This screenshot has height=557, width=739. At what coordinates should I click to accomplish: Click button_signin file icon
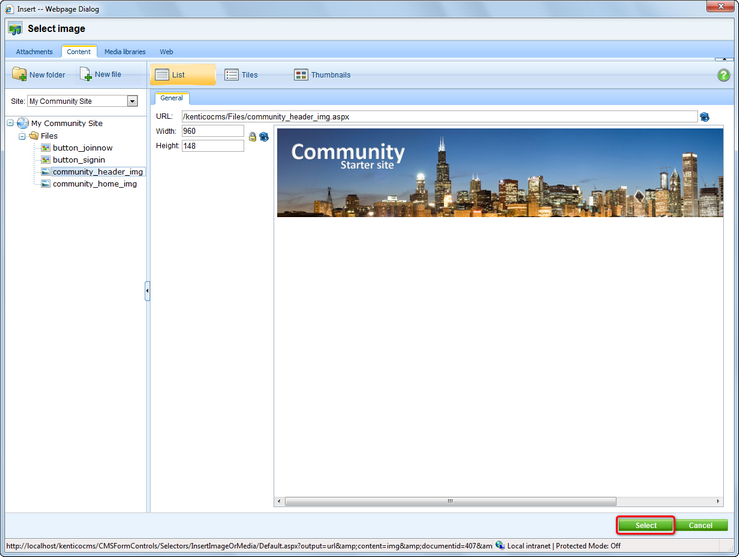pos(46,160)
